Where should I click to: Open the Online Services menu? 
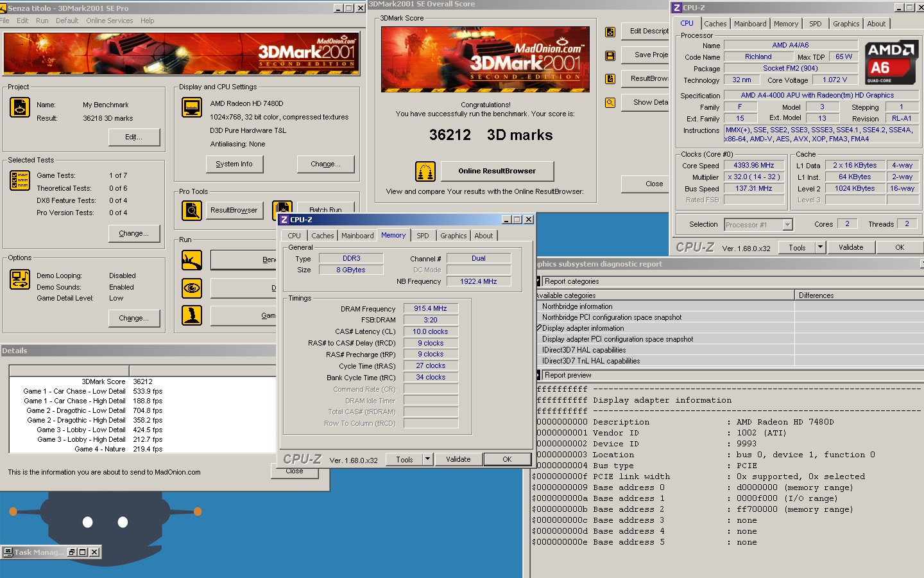(110, 21)
